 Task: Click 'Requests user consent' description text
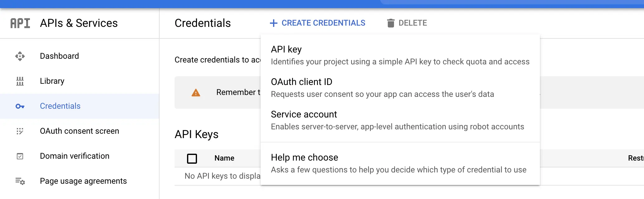(382, 94)
